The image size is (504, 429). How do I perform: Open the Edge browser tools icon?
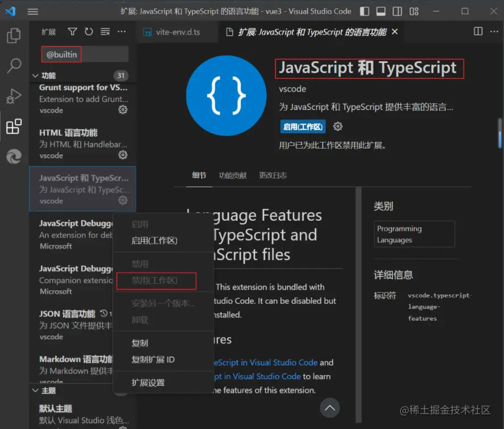(14, 157)
